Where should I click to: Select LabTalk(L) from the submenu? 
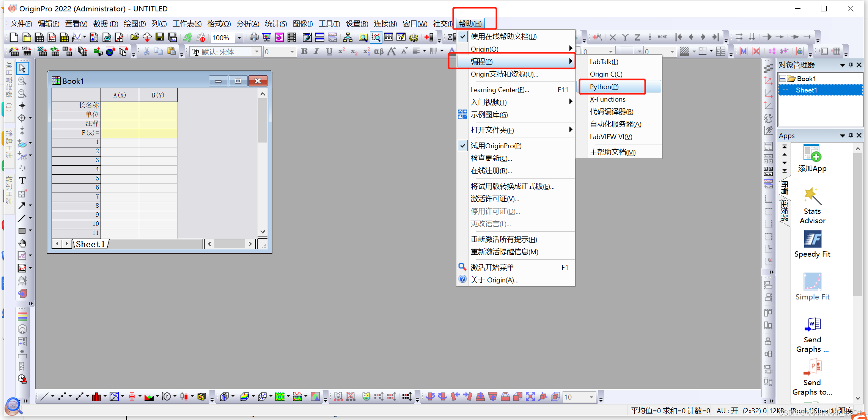click(x=619, y=62)
